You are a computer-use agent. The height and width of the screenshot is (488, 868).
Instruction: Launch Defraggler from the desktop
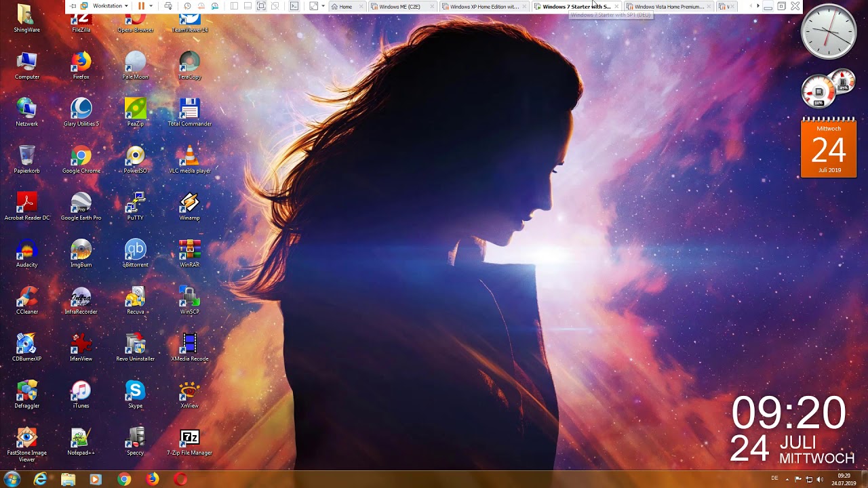(x=26, y=394)
